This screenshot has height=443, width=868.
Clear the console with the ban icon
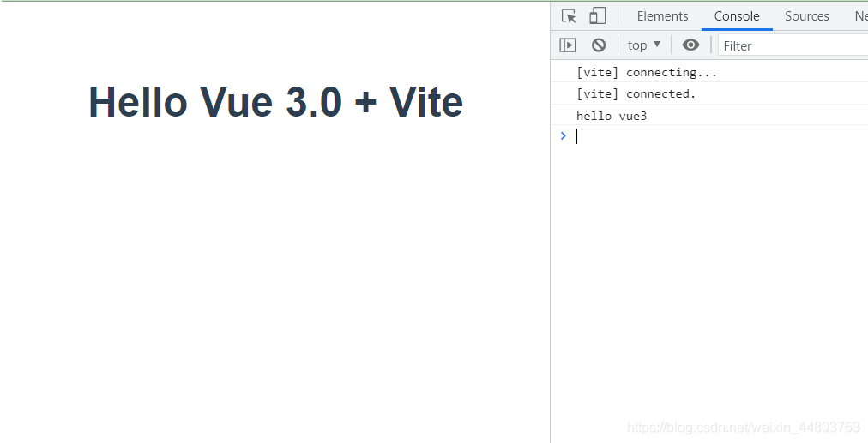pyautogui.click(x=599, y=45)
